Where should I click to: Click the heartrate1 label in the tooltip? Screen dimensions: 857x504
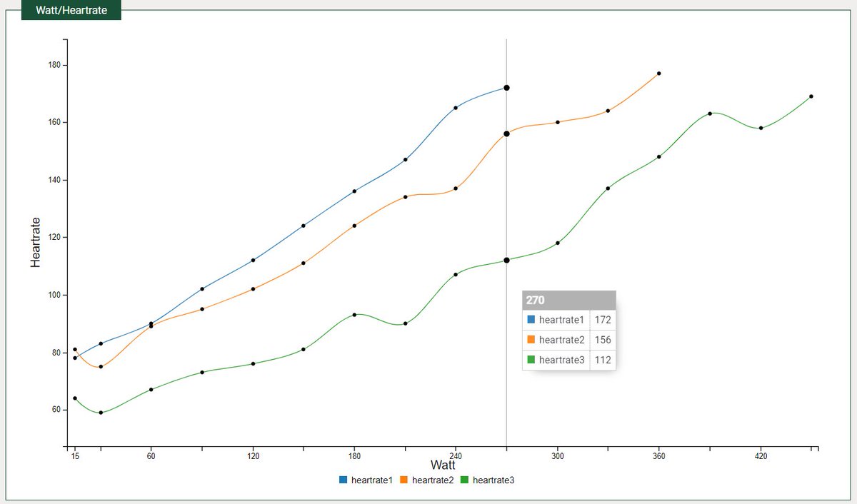(x=561, y=320)
